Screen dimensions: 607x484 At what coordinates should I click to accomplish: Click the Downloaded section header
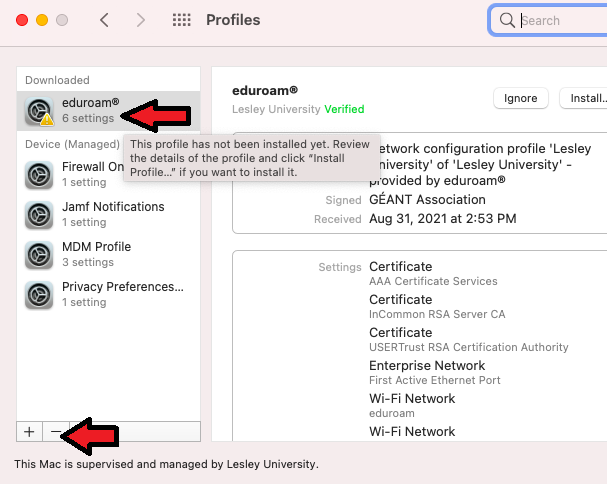(x=57, y=80)
